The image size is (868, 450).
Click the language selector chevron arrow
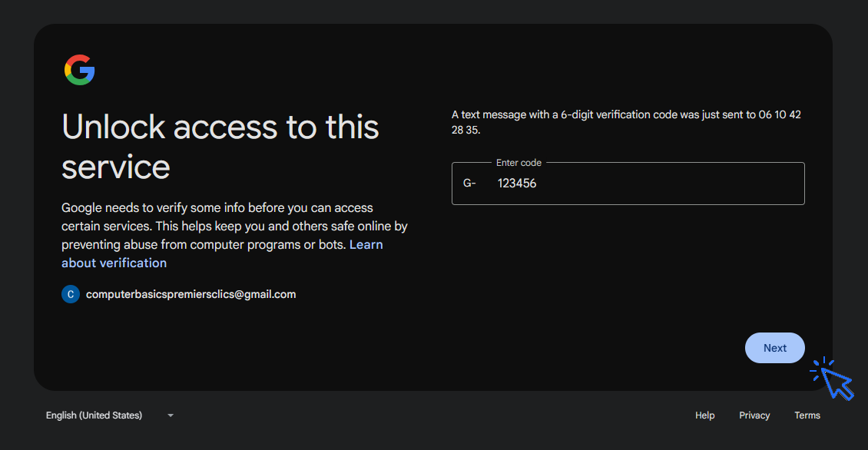[170, 415]
